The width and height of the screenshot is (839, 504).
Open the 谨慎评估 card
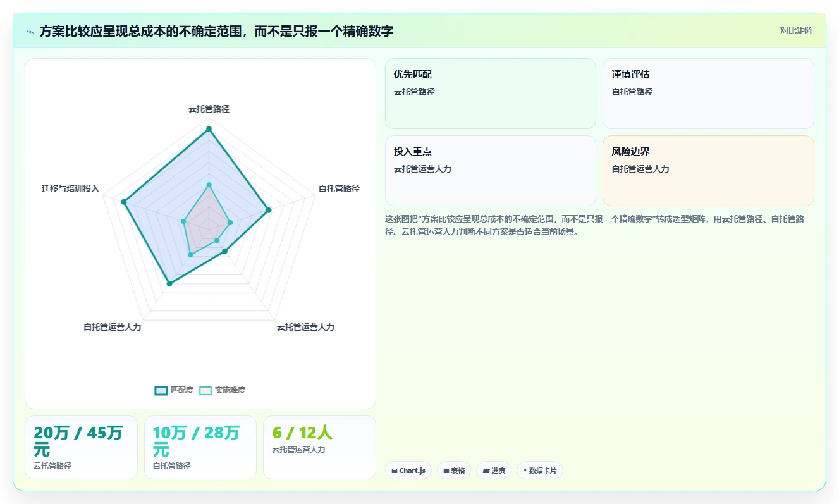(708, 94)
